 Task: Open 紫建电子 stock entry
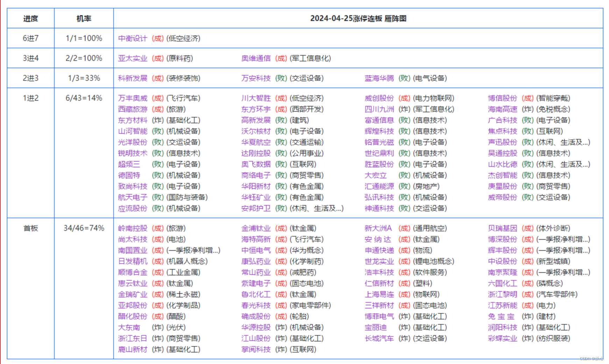[x=256, y=283]
